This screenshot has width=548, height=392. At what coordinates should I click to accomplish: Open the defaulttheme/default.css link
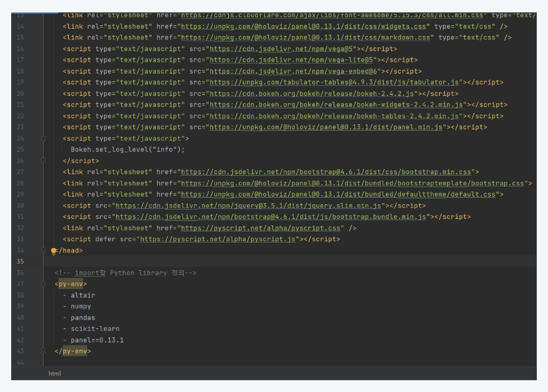pos(338,194)
